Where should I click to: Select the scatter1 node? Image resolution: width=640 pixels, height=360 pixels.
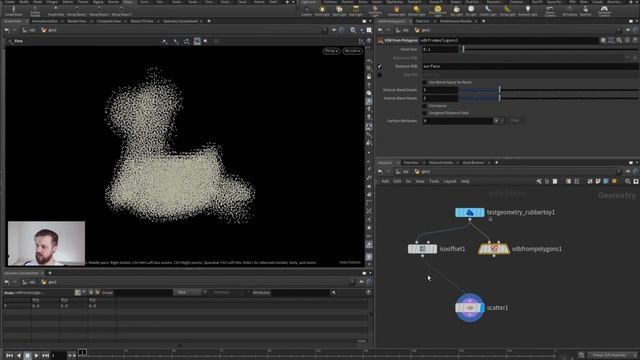click(470, 307)
